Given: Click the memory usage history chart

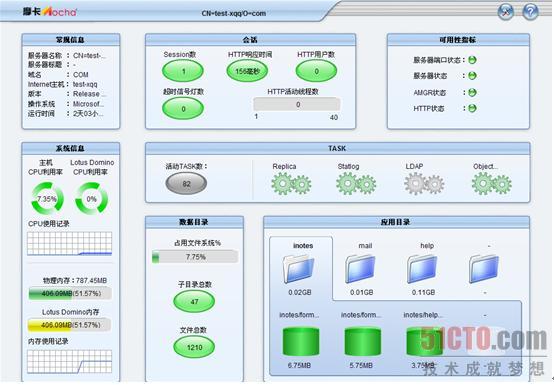Looking at the screenshot, I should 70,362.
